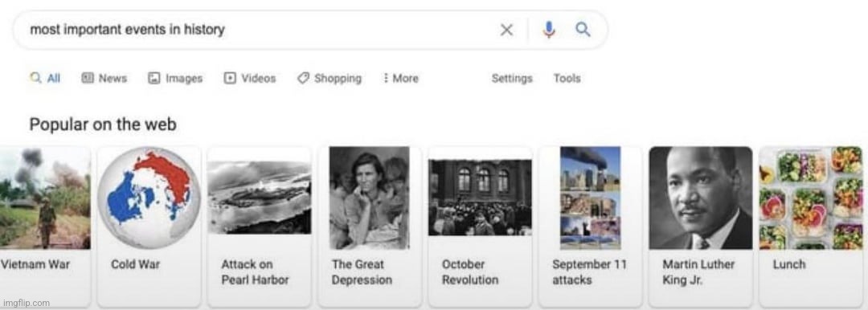Switch to the News tab
The width and height of the screenshot is (868, 310).
pos(104,79)
